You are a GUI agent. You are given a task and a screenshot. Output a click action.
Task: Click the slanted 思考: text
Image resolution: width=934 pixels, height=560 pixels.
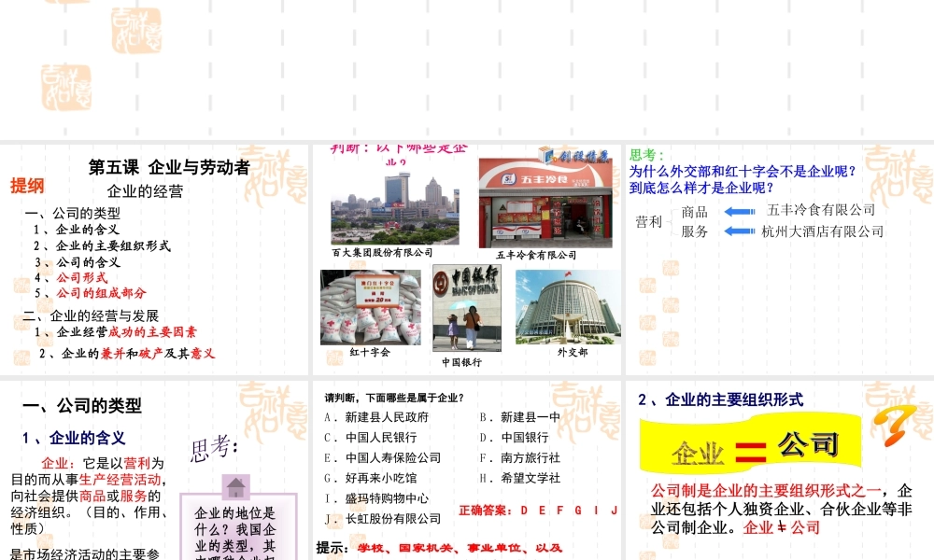(215, 448)
